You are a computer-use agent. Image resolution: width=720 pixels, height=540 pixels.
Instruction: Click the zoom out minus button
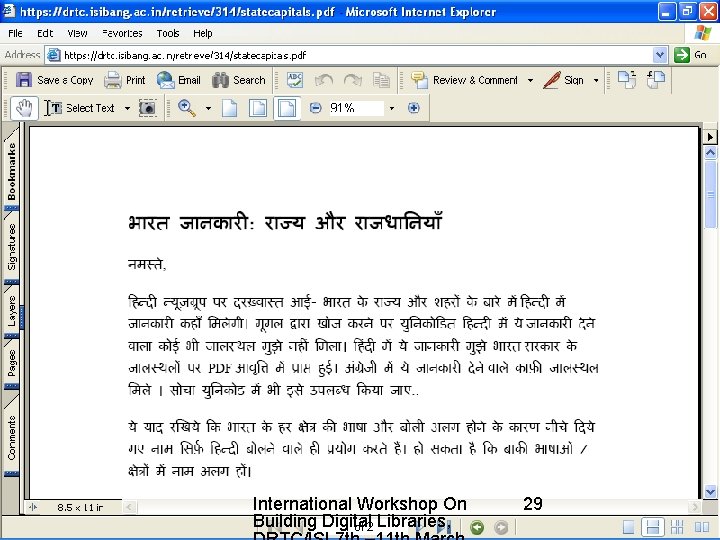click(x=315, y=108)
